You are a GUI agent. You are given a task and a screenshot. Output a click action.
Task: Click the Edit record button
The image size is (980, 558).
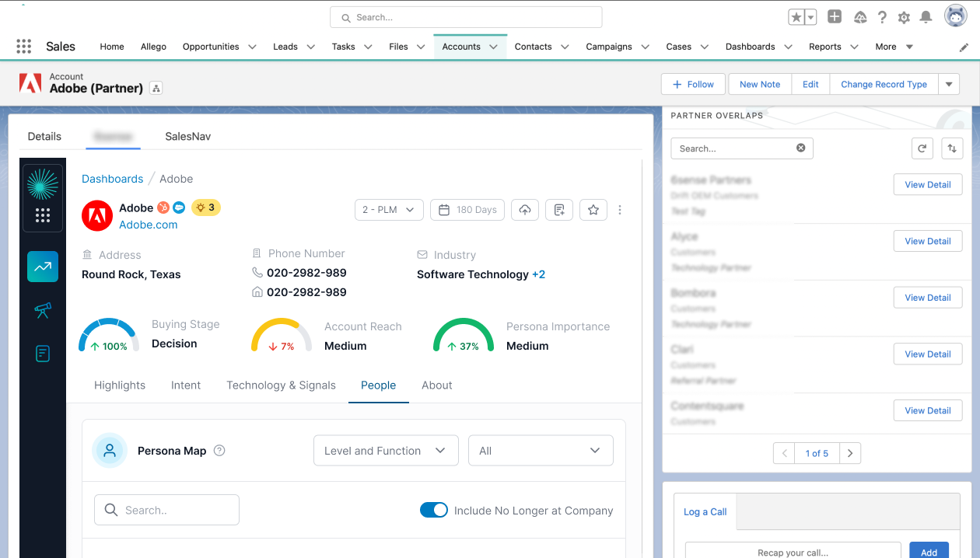click(810, 84)
